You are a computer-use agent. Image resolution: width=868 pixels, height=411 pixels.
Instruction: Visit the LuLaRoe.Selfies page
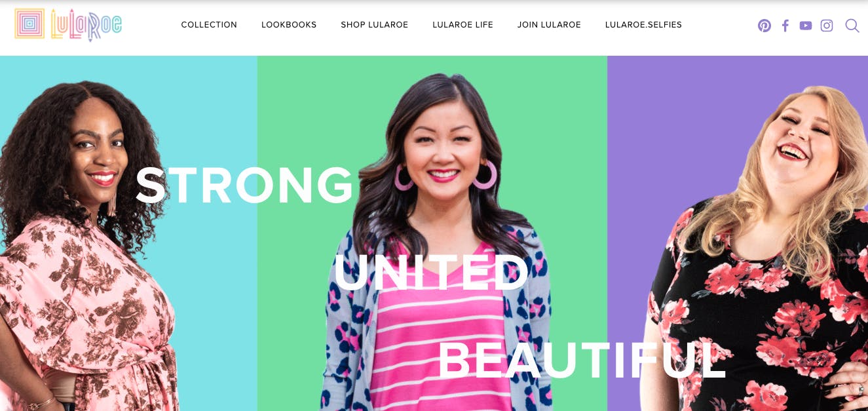pos(643,25)
